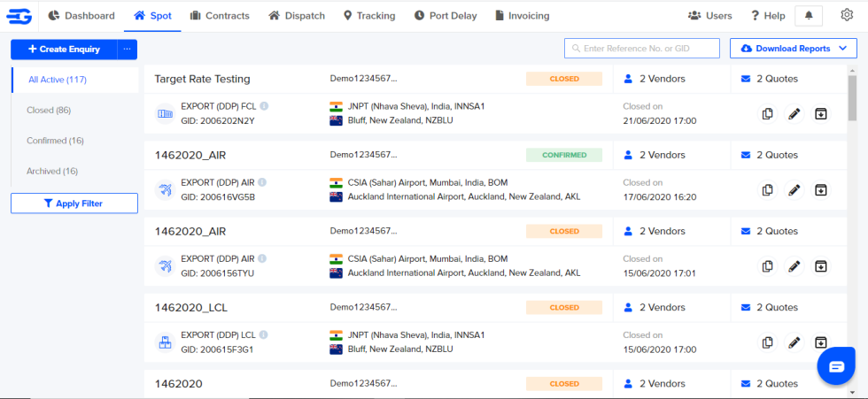868x399 pixels.
Task: Archive the 1462020_LCL enquiry
Action: (821, 342)
